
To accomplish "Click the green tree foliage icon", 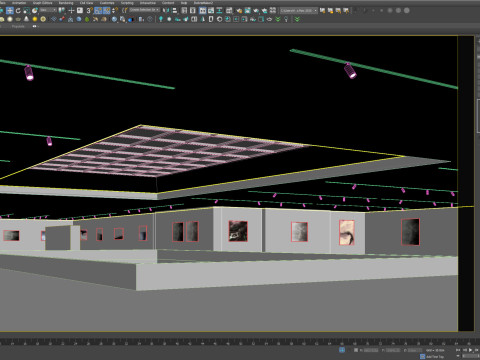I will pyautogui.click(x=87, y=19).
